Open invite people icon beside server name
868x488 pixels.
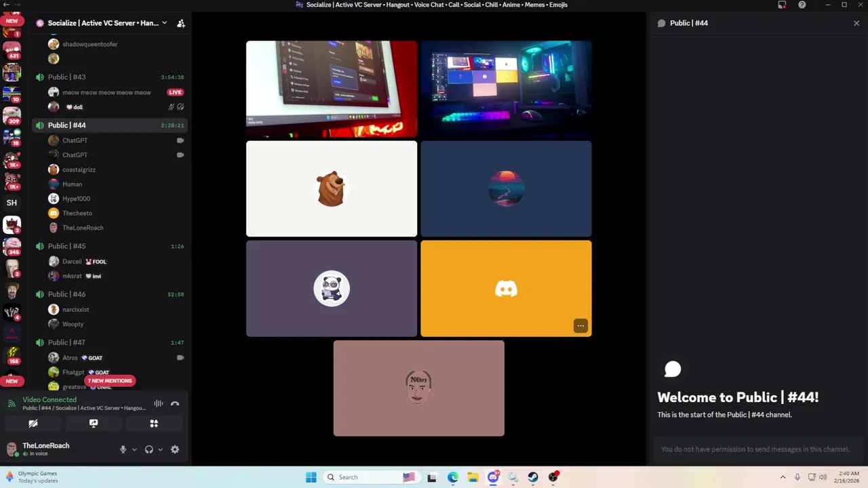tap(181, 23)
